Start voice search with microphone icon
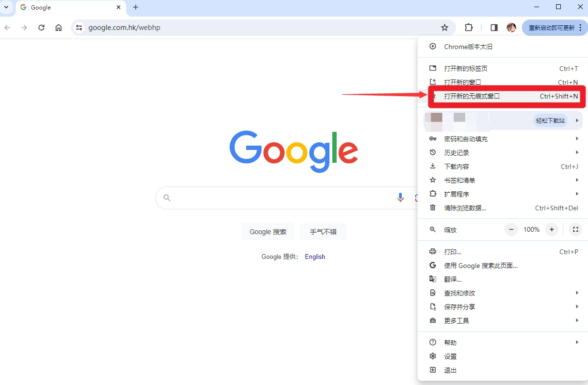The width and height of the screenshot is (588, 385). coord(400,197)
